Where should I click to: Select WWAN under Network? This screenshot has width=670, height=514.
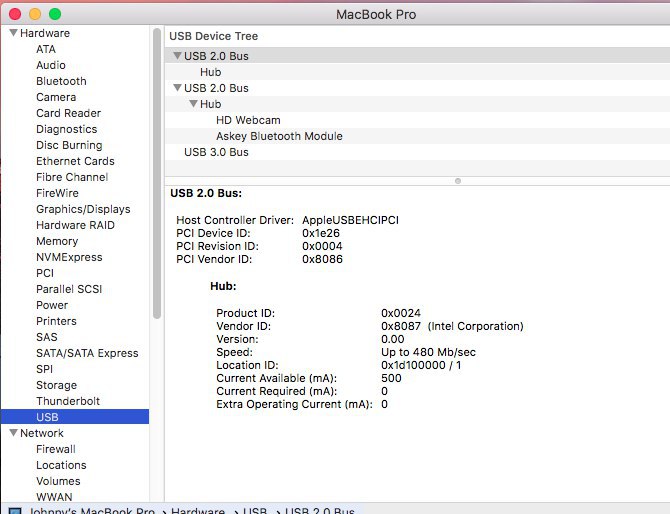click(54, 497)
